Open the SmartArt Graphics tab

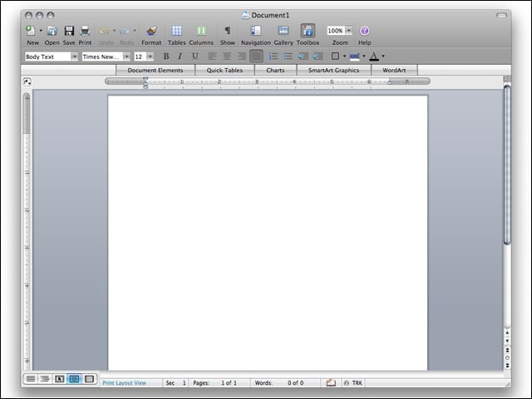click(x=334, y=70)
